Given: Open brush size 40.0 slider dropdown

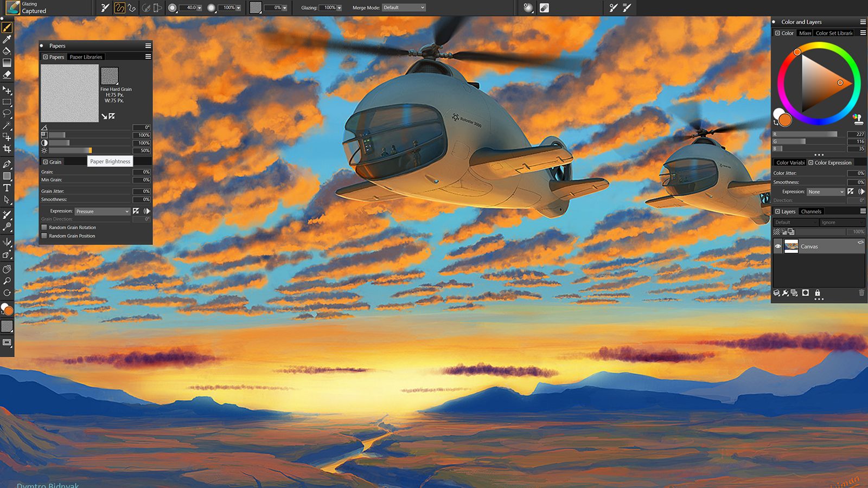Looking at the screenshot, I should pyautogui.click(x=200, y=8).
